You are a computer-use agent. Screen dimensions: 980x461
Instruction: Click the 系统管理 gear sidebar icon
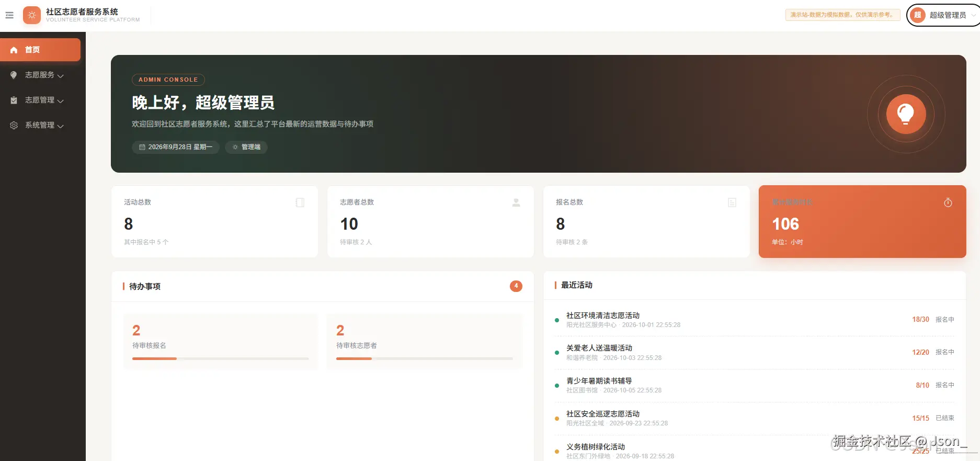coord(14,125)
